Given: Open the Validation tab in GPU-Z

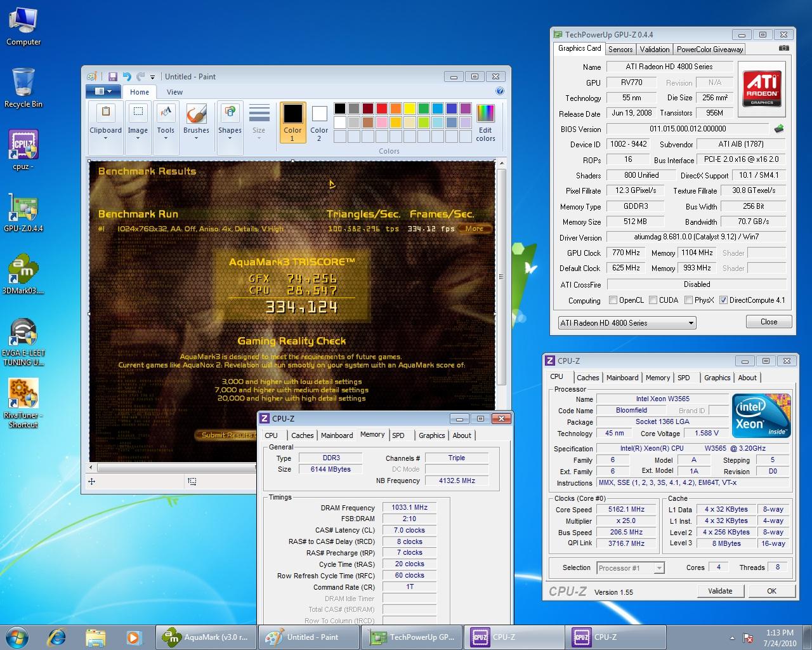Looking at the screenshot, I should tap(654, 49).
